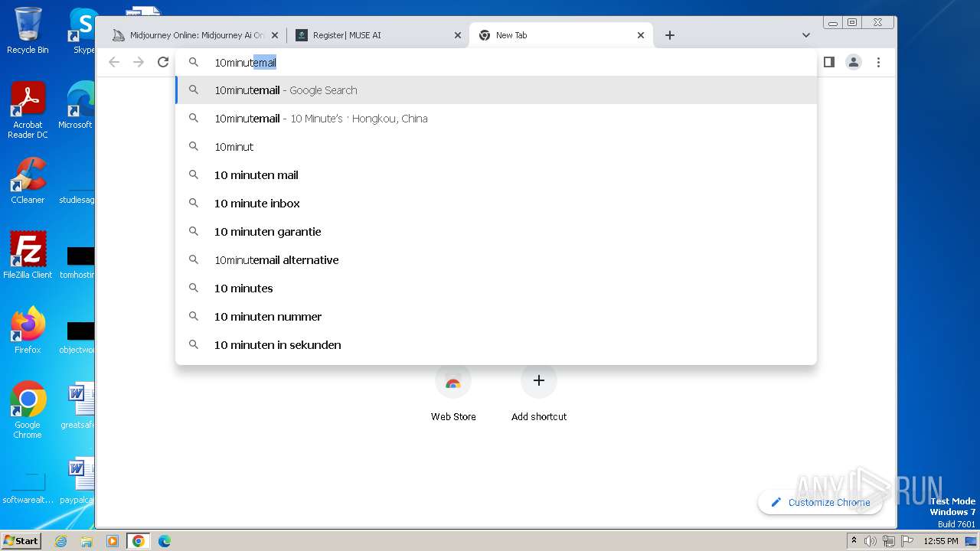Pick the suggestion 10 minuten garantie
This screenshot has height=551, width=980.
point(496,232)
